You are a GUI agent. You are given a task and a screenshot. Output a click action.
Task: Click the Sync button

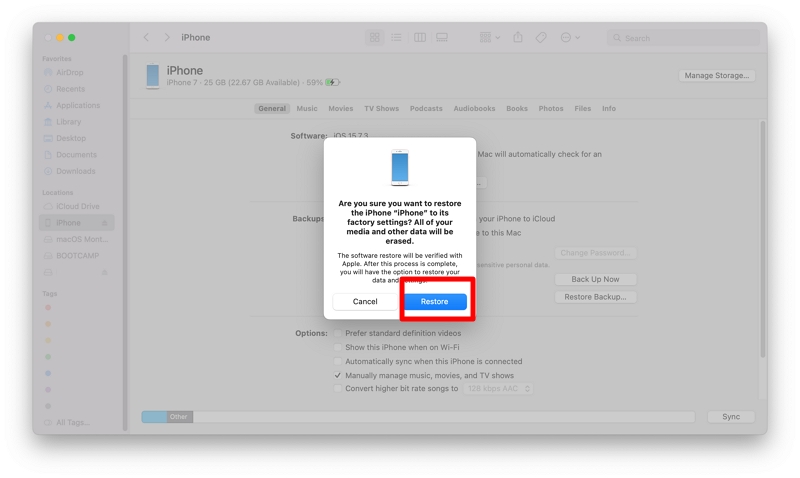[731, 417]
